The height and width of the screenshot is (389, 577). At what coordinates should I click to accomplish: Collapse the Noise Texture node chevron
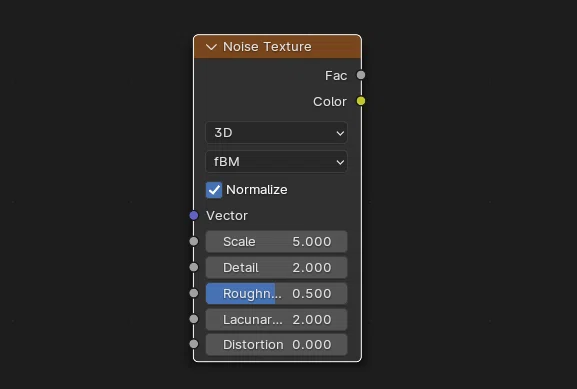coord(211,47)
